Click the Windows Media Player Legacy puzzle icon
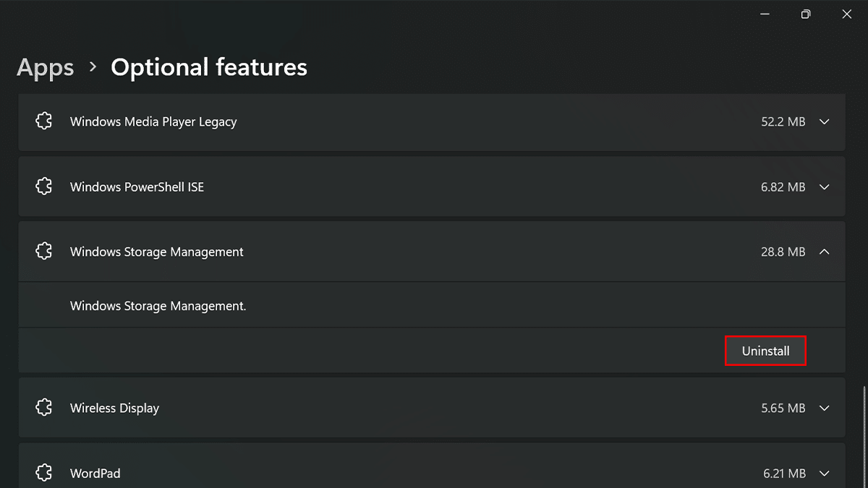The image size is (868, 488). 44,121
